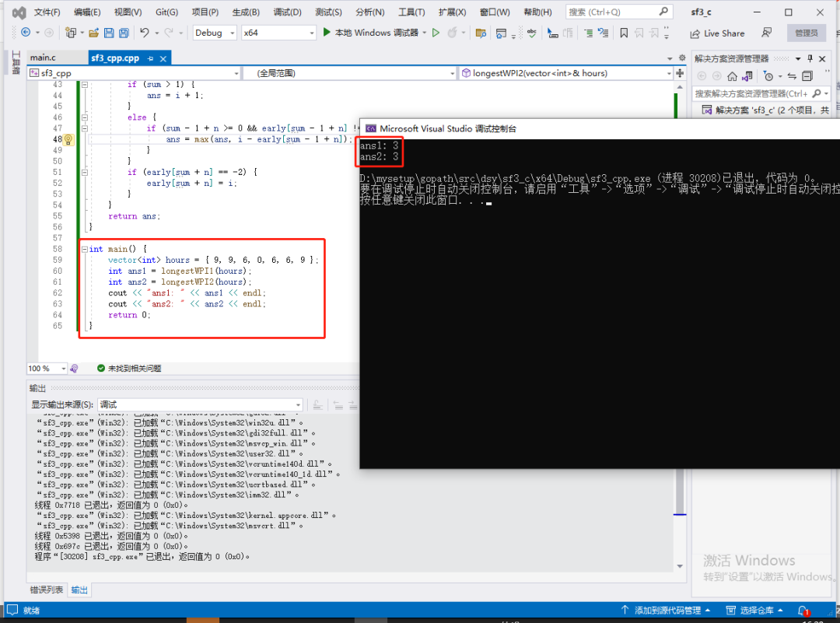The width and height of the screenshot is (840, 623).
Task: Start without debugging using outlined play icon
Action: (x=436, y=33)
